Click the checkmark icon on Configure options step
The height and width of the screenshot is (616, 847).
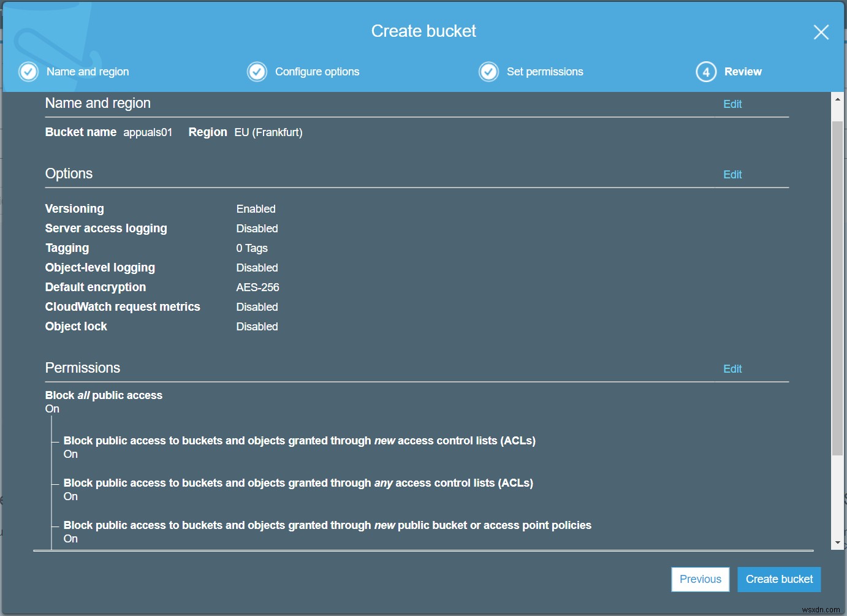[x=257, y=72]
